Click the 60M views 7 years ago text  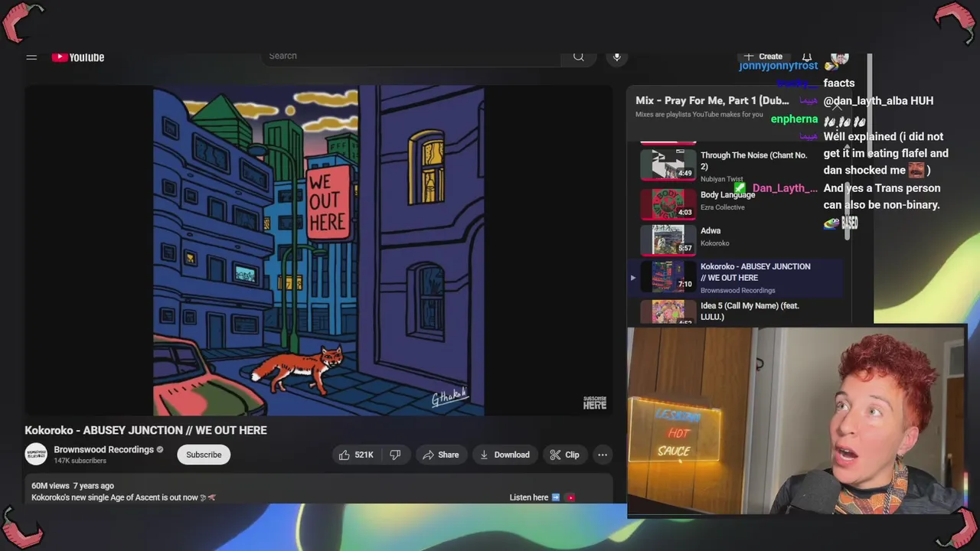pyautogui.click(x=73, y=486)
